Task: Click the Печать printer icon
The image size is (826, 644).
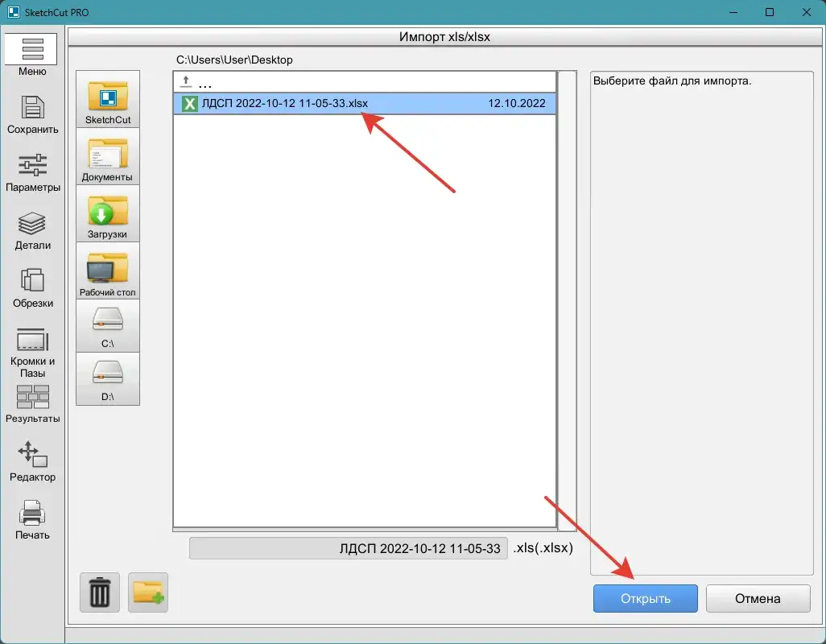Action: tap(32, 514)
